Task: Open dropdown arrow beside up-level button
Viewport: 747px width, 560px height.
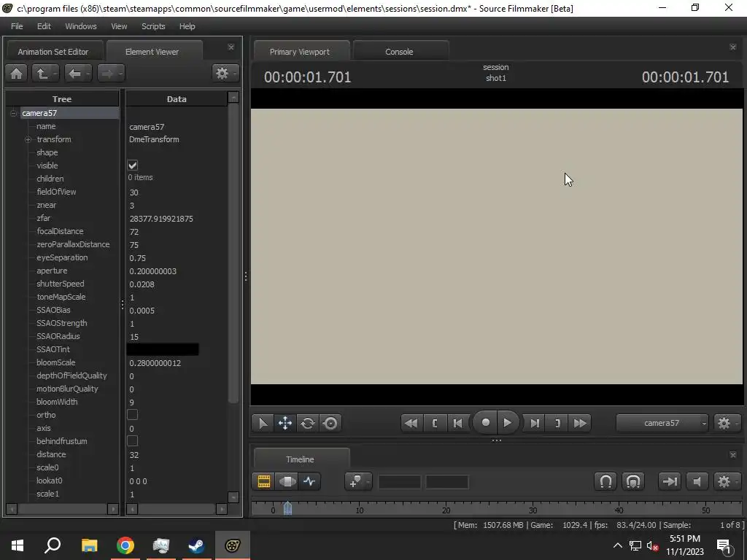Action: click(x=55, y=74)
